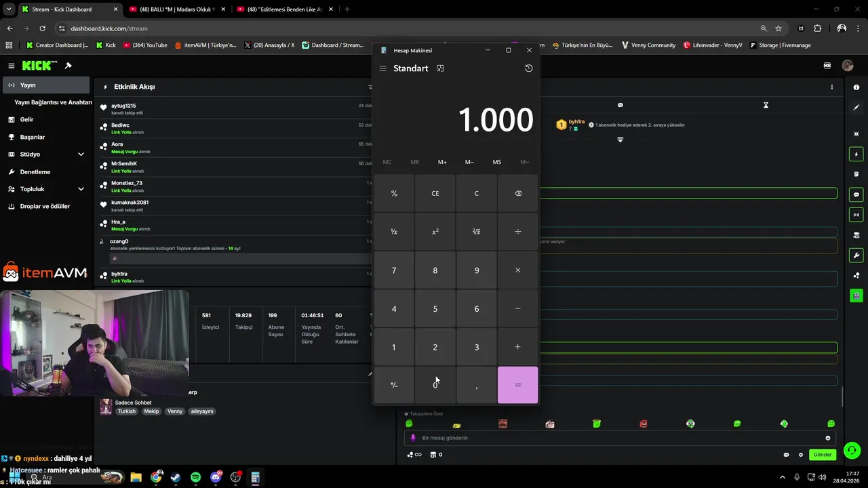Click the purple equals key
The image size is (868, 488).
pos(517,385)
